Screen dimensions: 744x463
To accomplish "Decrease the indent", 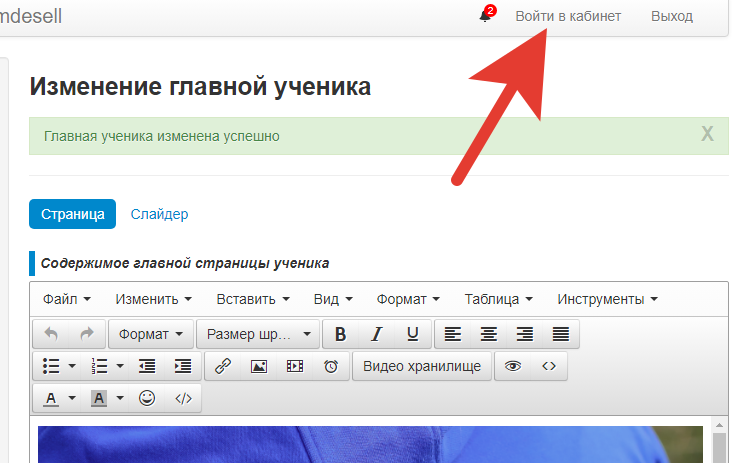I will point(147,366).
